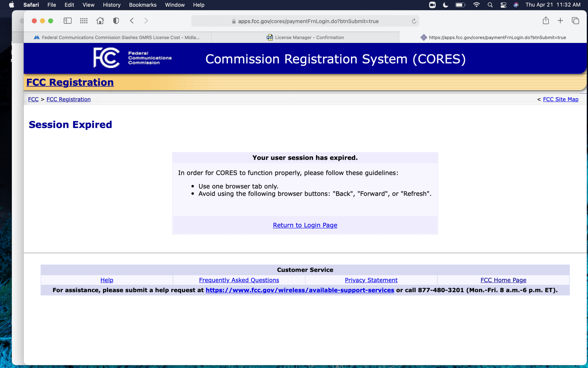This screenshot has width=588, height=368.
Task: Open the Wi-Fi status menu
Action: point(476,5)
